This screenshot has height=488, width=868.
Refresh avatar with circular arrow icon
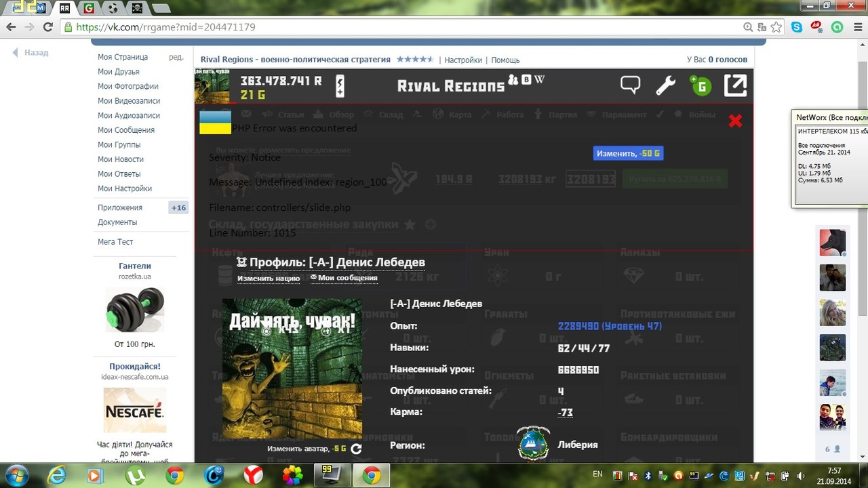(x=356, y=448)
